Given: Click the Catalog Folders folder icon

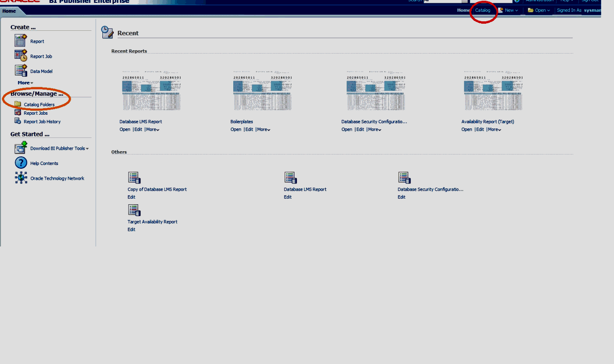Looking at the screenshot, I should pyautogui.click(x=18, y=104).
